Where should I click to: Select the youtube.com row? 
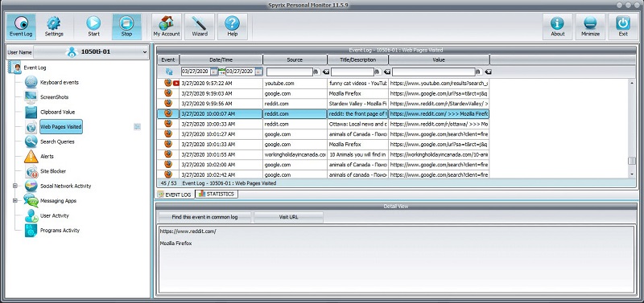coord(324,84)
